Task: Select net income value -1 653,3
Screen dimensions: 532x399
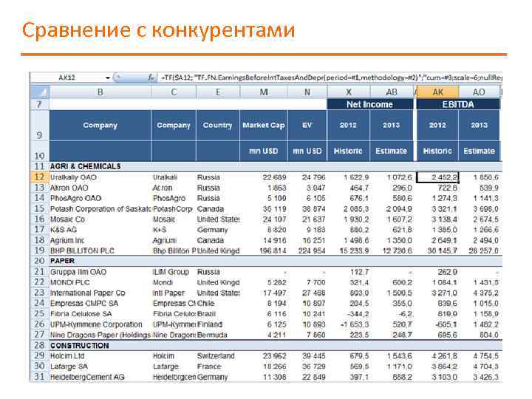Action: (349, 324)
